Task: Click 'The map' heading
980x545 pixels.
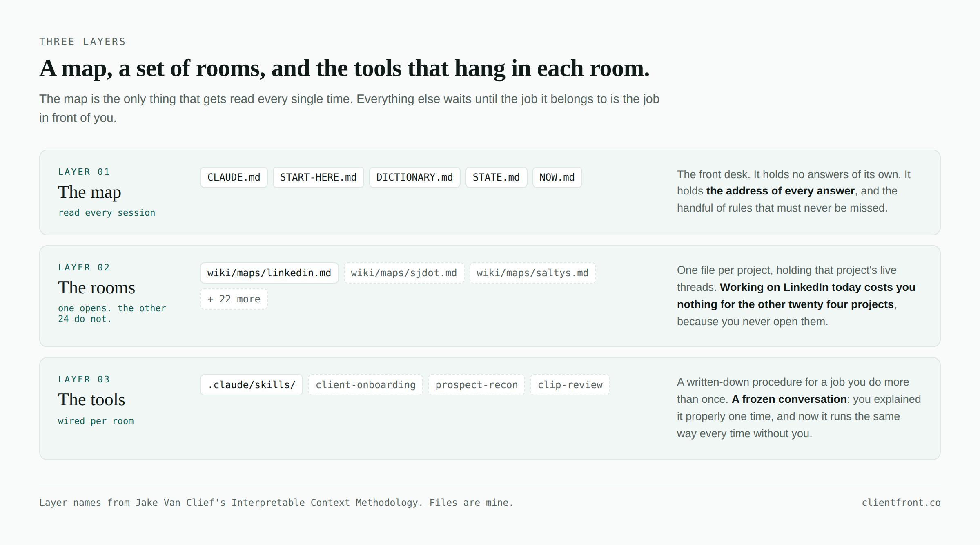Action: (x=89, y=192)
